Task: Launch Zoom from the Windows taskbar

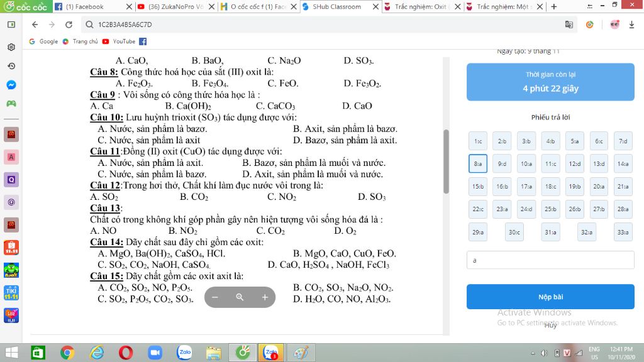Action: [155, 353]
